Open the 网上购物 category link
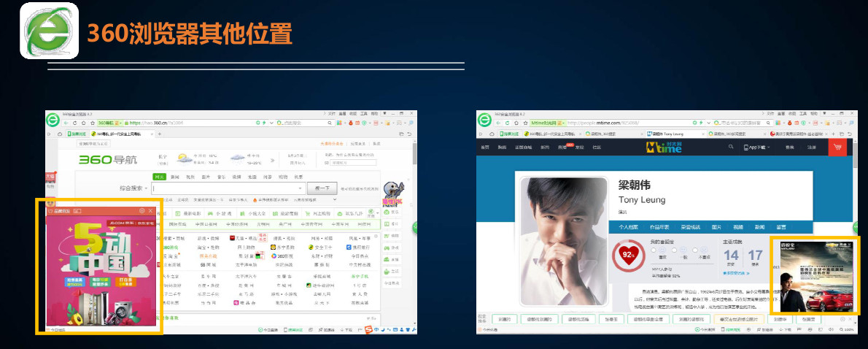The width and height of the screenshot is (868, 349). tap(317, 213)
